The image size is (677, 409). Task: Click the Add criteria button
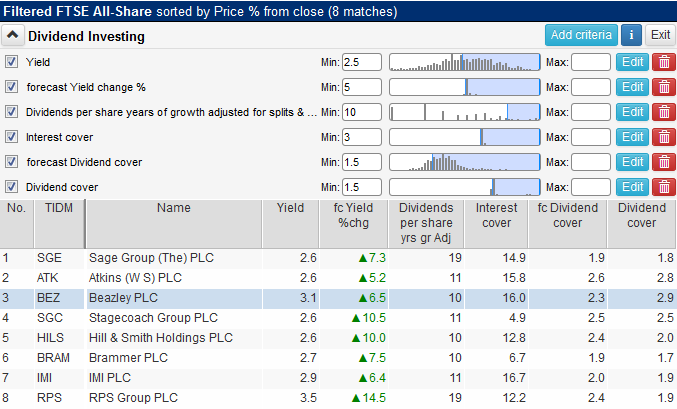[x=581, y=35]
